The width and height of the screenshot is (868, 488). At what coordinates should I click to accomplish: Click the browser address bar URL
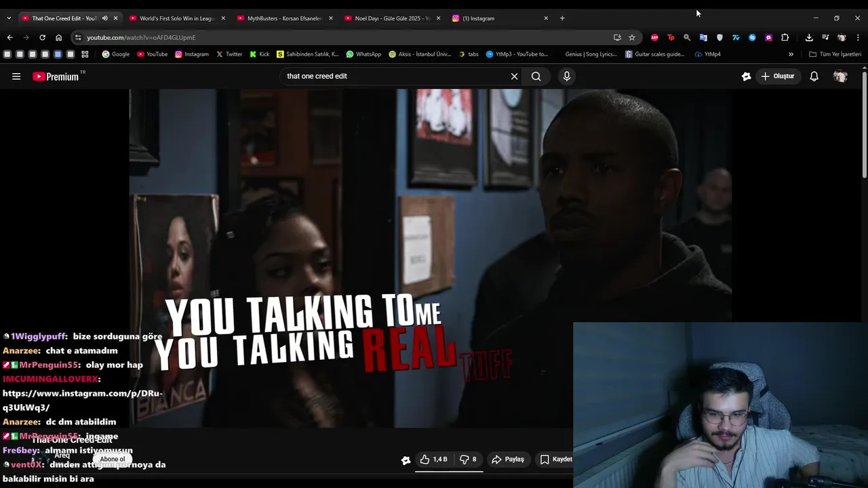pos(141,37)
